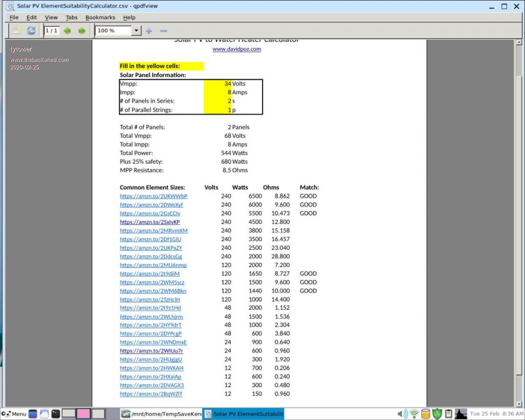Switch to the /mnt/home/TempSaveKen taskbar window

point(160,414)
